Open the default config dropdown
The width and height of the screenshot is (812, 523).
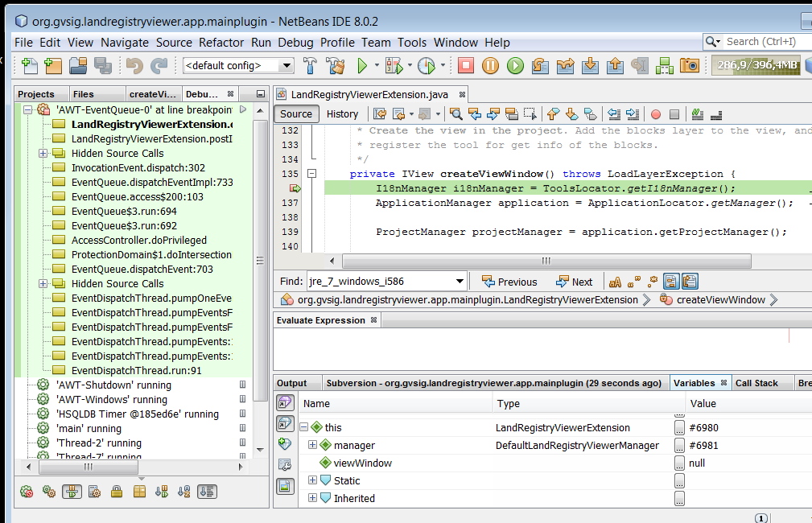point(239,65)
